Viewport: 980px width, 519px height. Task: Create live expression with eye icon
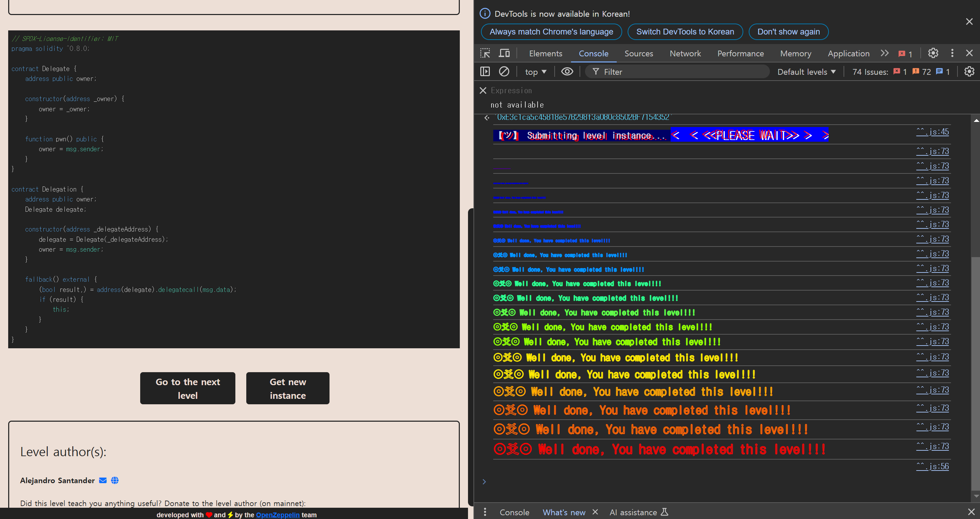click(567, 72)
